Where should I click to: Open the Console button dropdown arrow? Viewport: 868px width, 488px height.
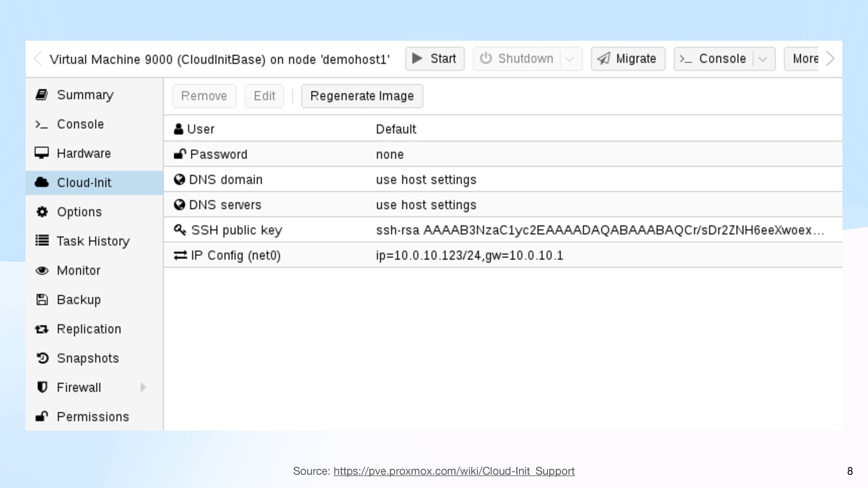(x=763, y=59)
